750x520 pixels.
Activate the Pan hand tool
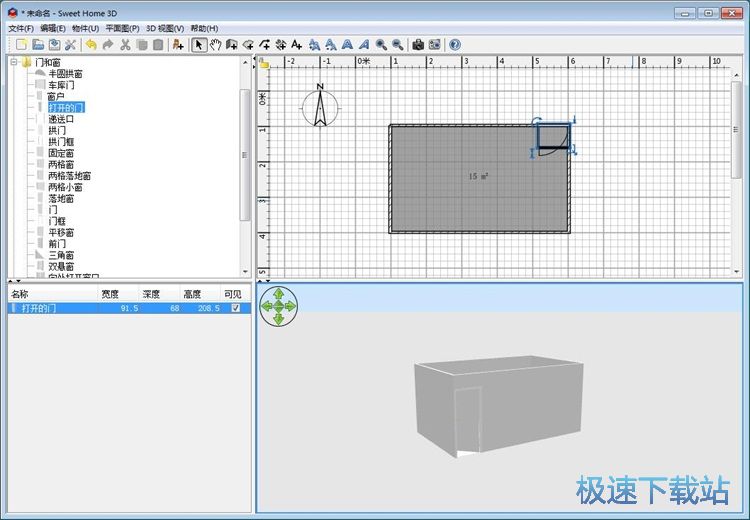[x=216, y=45]
